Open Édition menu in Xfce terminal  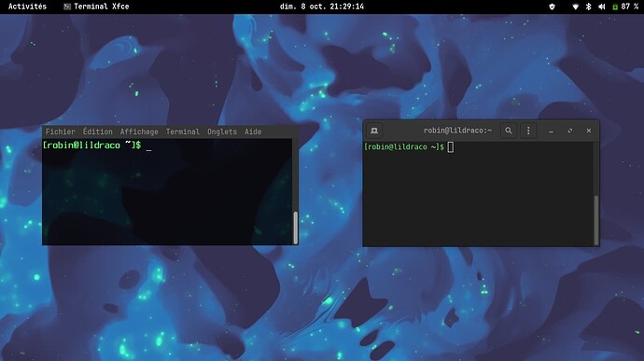[x=97, y=132]
